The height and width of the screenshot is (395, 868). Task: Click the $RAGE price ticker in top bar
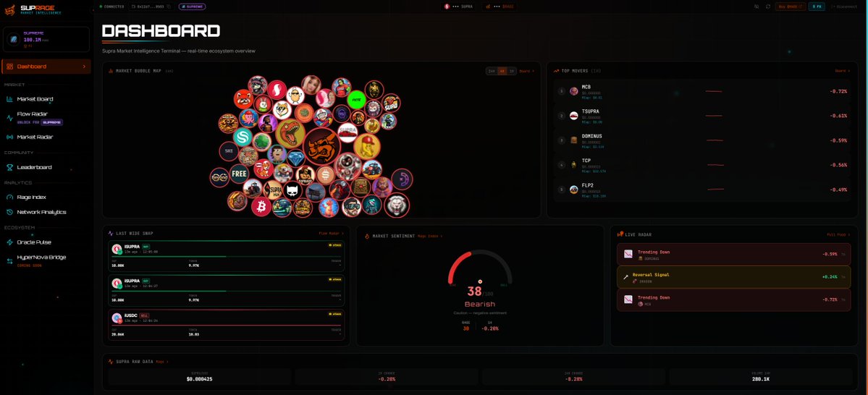500,7
